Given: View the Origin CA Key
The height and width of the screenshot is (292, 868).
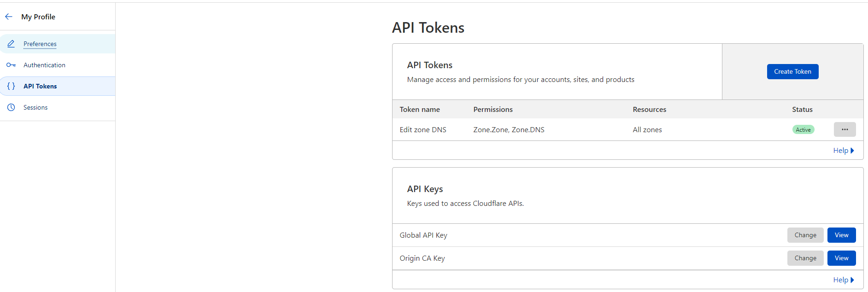Looking at the screenshot, I should 841,258.
